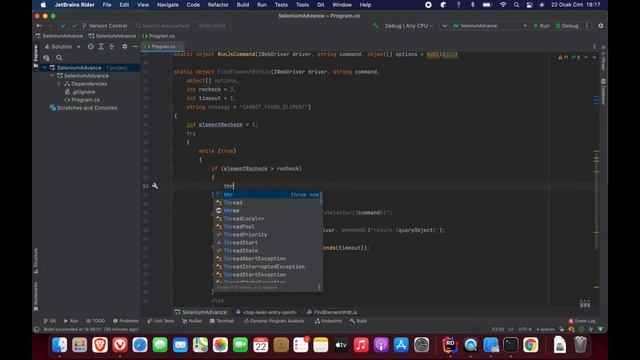Click the Debug button
Image resolution: width=640 pixels, height=360 pixels.
(567, 26)
